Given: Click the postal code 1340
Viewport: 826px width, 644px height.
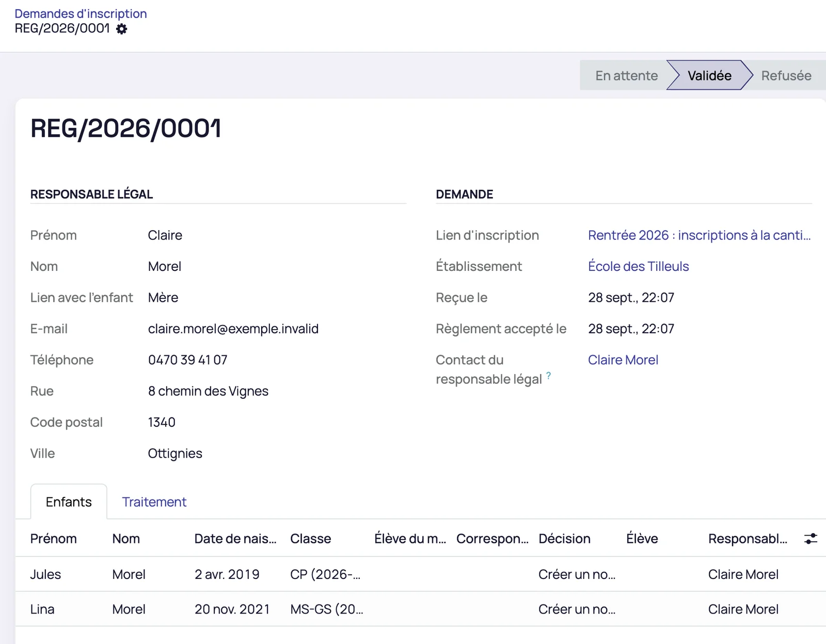Looking at the screenshot, I should (162, 422).
